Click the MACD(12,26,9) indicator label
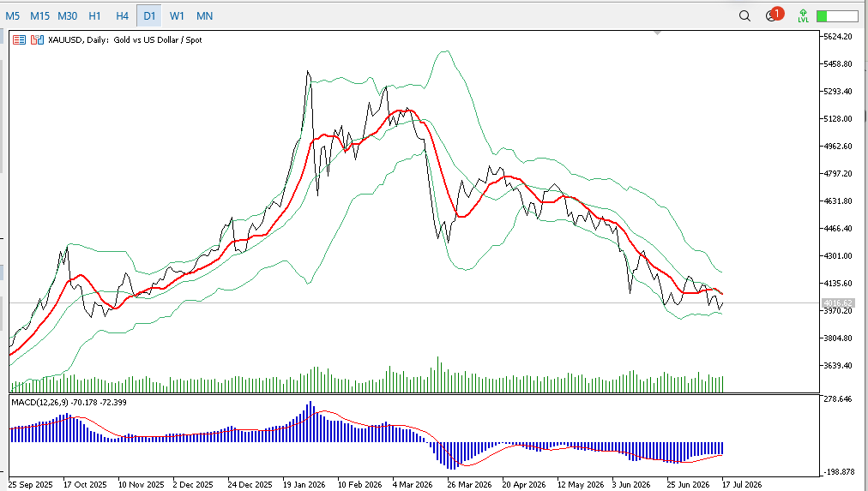Screen dimensions: 868x491 69,402
